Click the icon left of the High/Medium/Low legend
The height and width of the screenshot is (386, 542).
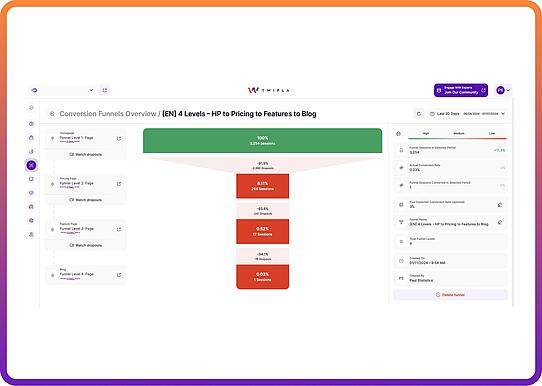399,134
